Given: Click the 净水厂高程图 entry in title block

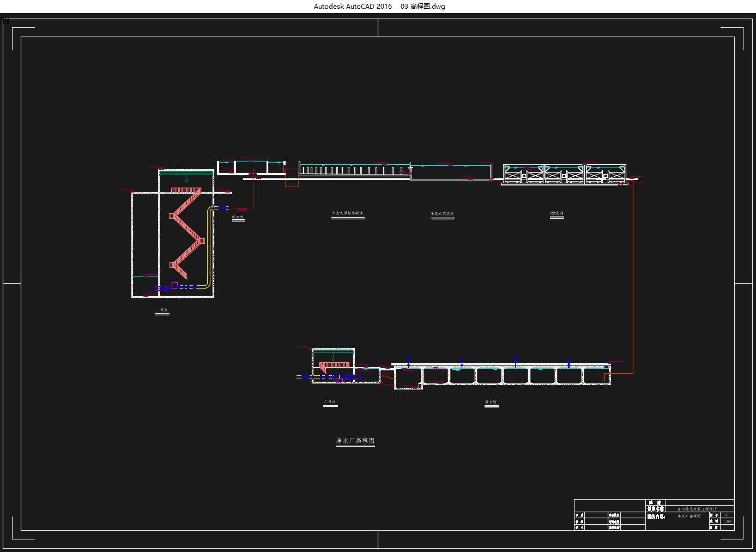Looking at the screenshot, I should point(689,516).
